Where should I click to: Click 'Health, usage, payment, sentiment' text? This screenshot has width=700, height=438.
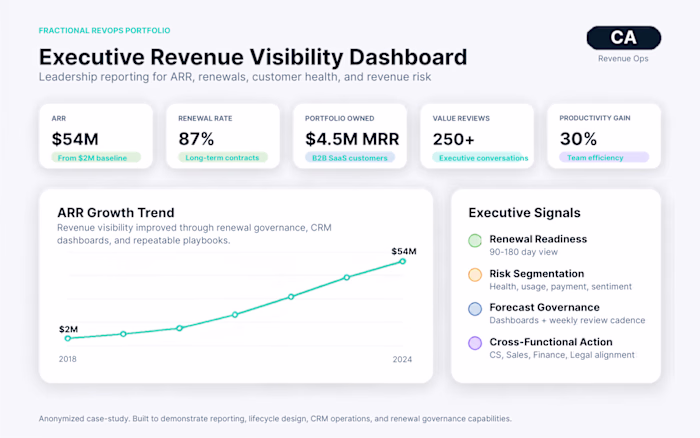click(x=561, y=287)
